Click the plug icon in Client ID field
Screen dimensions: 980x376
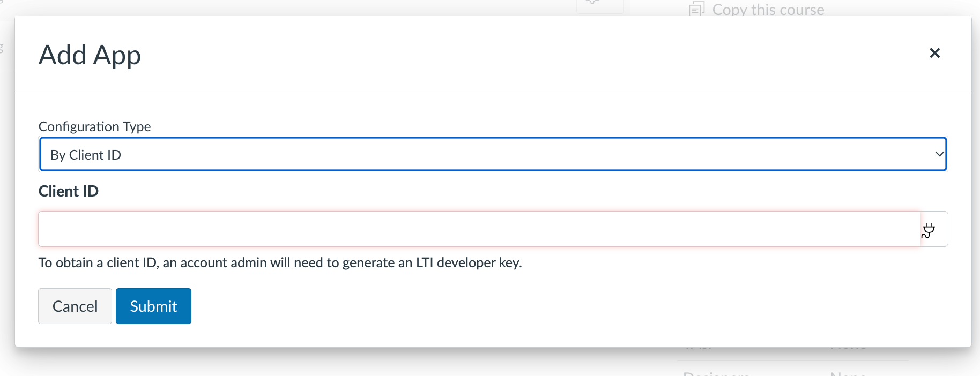[928, 230]
